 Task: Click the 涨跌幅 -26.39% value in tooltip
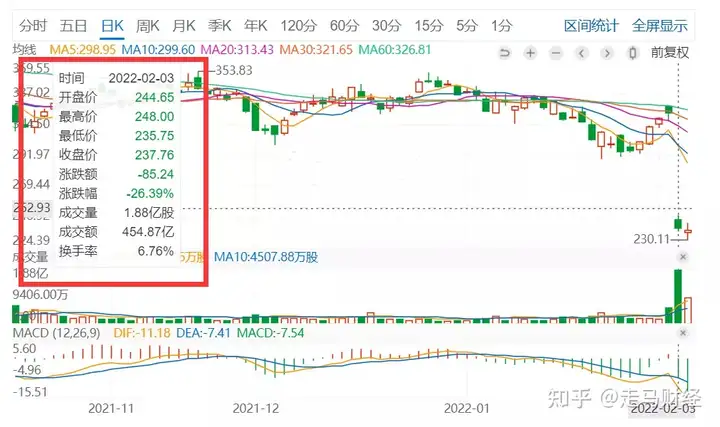click(x=150, y=193)
